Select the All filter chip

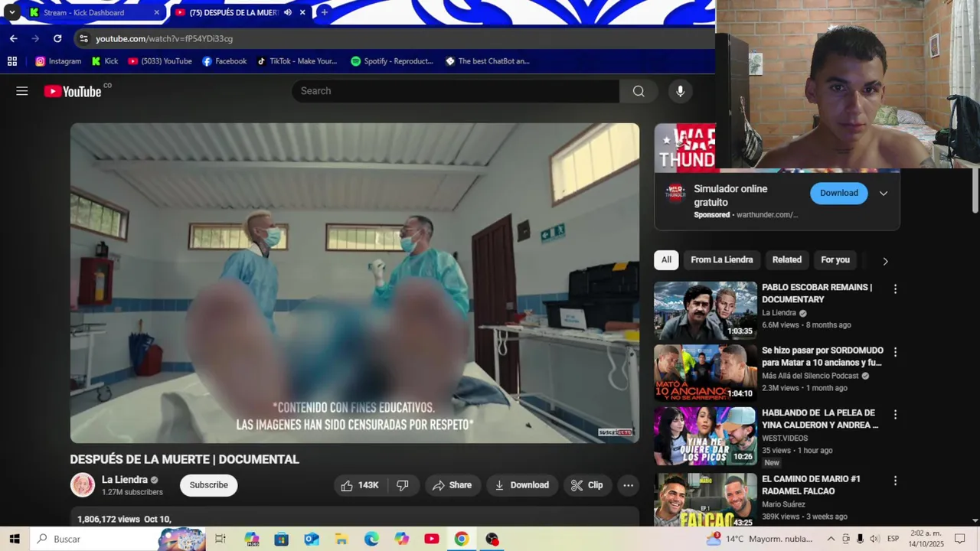pos(666,260)
